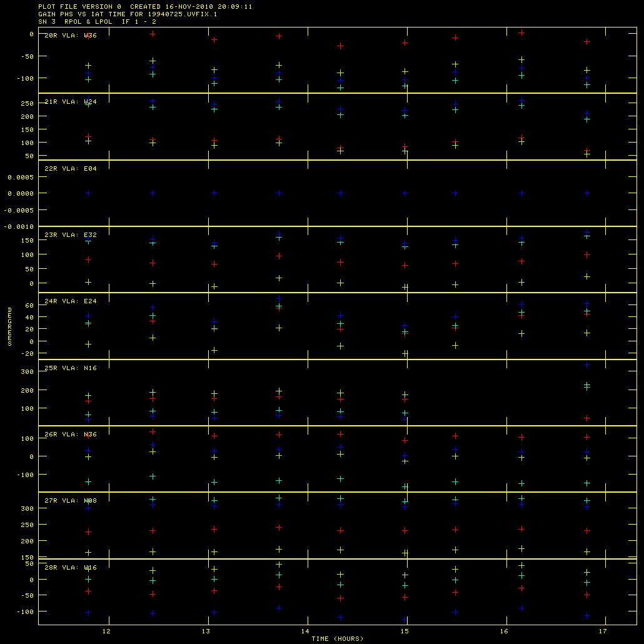Click the SN 3 RPOL & LPOL subtitle
Viewport: 644px width, 644px height.
tap(97, 21)
